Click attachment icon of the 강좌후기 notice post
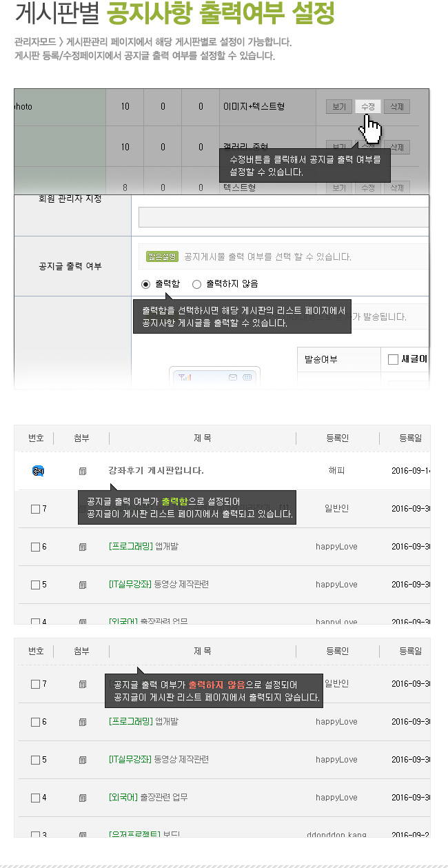The image size is (448, 868). (x=83, y=471)
